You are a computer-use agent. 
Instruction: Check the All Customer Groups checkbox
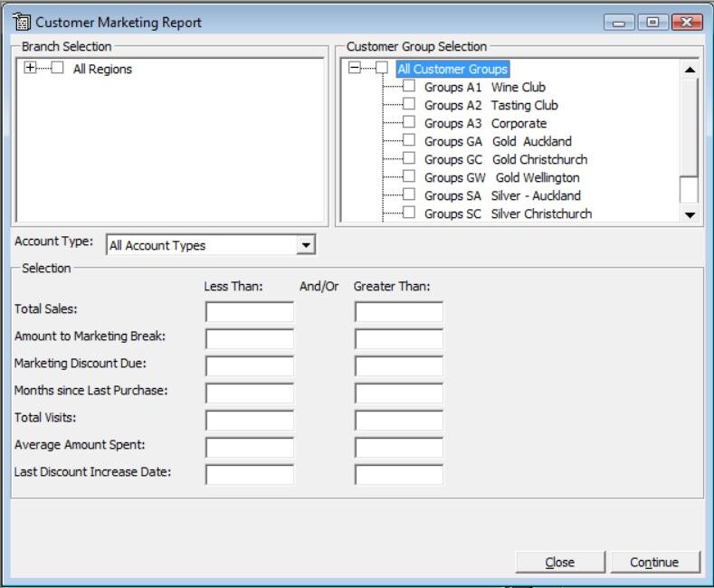coord(382,68)
